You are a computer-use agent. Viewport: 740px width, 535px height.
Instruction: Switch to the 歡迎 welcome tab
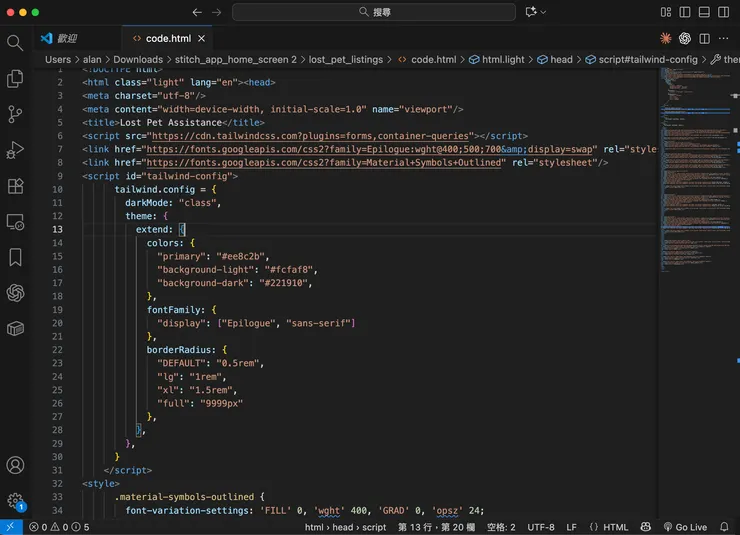(67, 38)
